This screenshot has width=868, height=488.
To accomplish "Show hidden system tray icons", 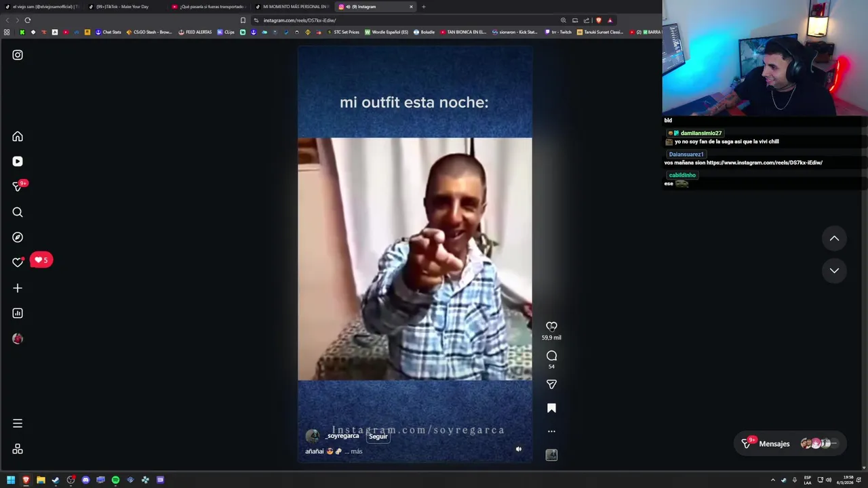I will click(772, 480).
